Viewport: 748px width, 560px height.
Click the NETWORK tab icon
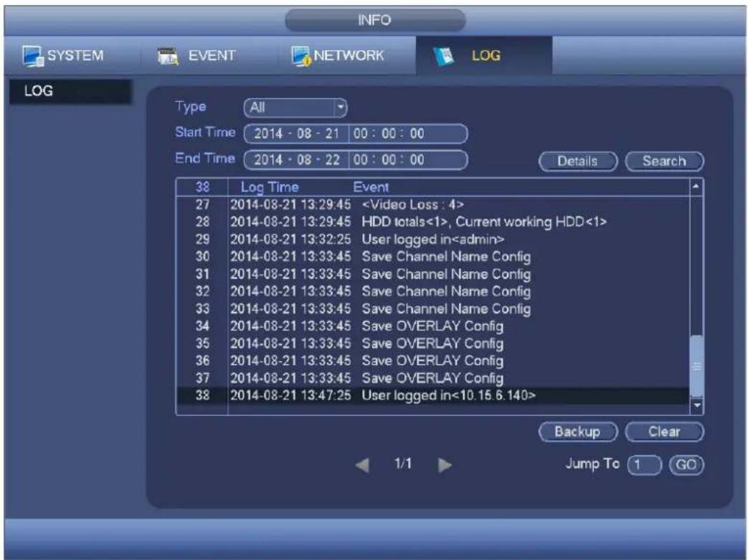(301, 56)
